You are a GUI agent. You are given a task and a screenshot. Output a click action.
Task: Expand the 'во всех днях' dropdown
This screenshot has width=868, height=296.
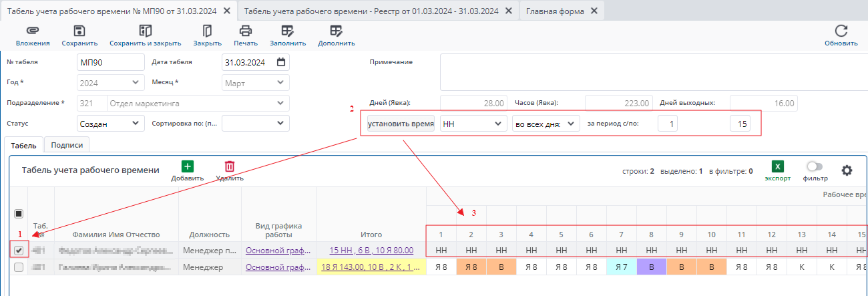pos(546,124)
